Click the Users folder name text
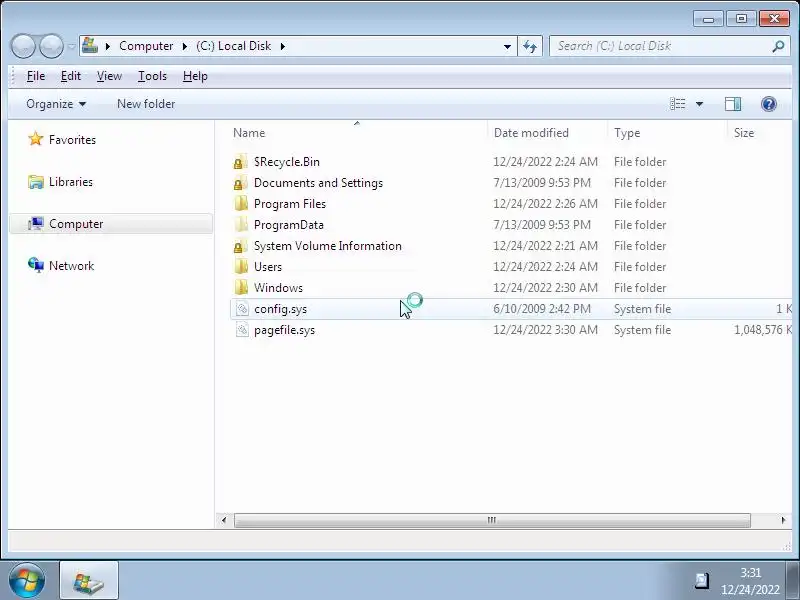The height and width of the screenshot is (600, 800). [268, 267]
